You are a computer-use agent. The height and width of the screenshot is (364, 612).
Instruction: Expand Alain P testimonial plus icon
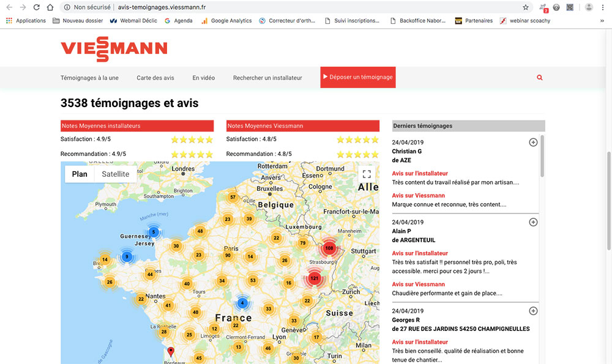pos(533,222)
